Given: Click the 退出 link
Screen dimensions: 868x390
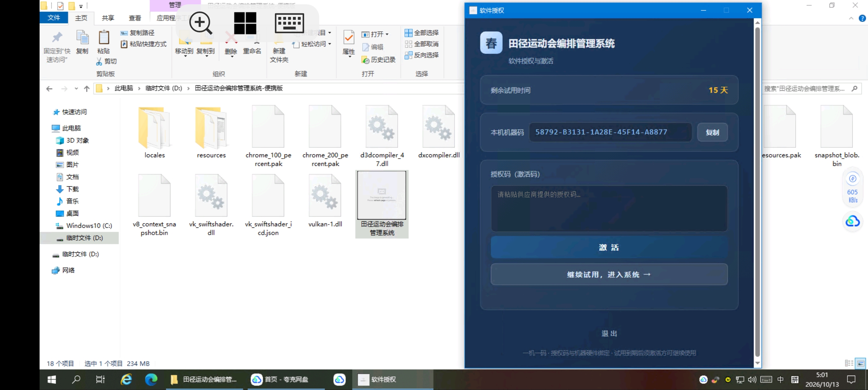Looking at the screenshot, I should [x=609, y=334].
